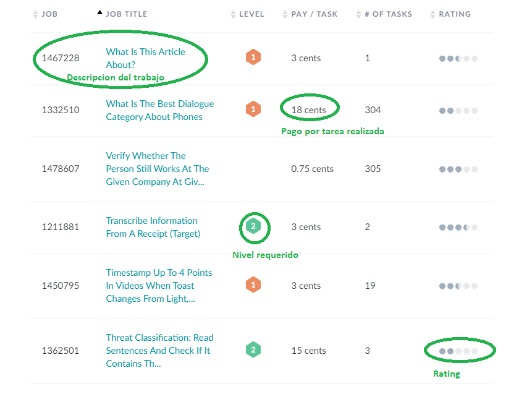Click level 1 badge for job 1467228
The height and width of the screenshot is (394, 532).
252,58
